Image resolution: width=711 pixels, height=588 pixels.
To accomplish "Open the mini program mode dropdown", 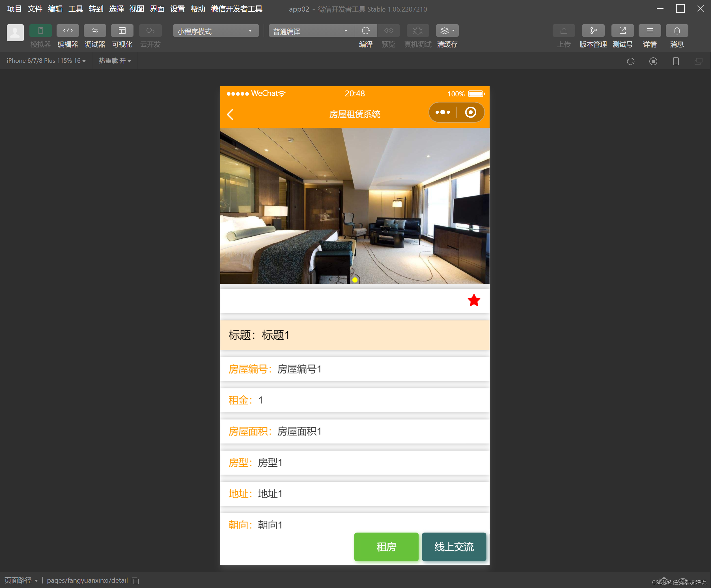I will tap(216, 31).
